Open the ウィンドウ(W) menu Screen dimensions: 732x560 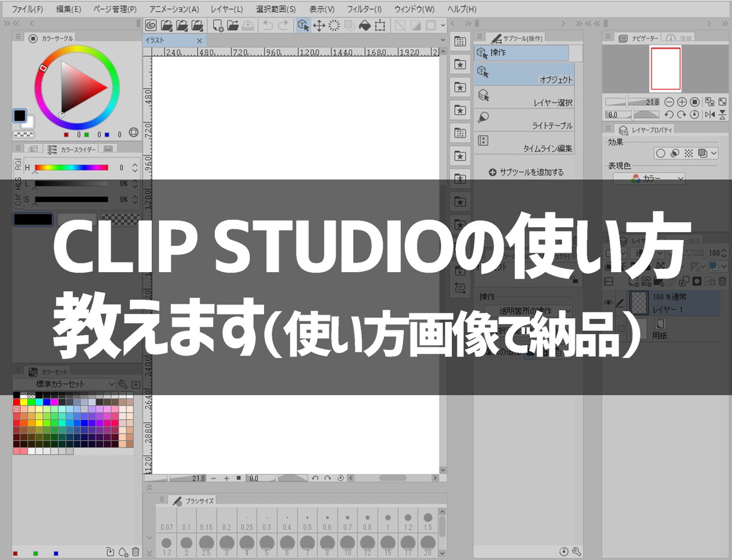(x=414, y=9)
